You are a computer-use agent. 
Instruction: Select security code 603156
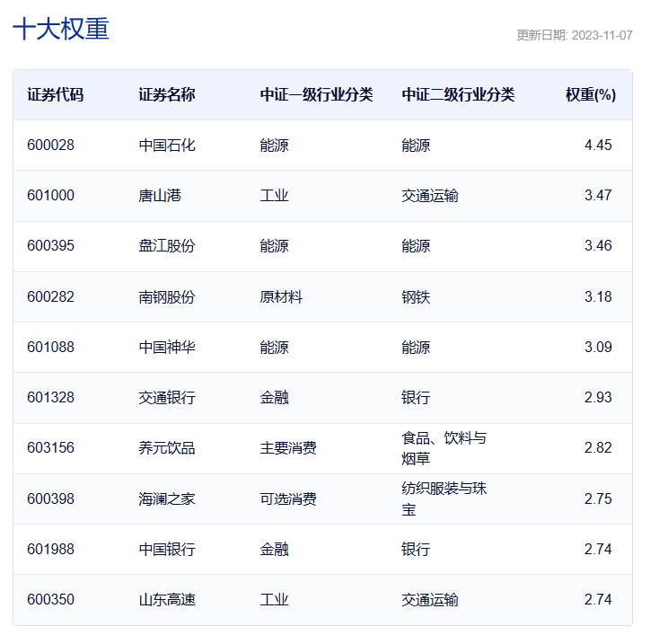pos(51,448)
